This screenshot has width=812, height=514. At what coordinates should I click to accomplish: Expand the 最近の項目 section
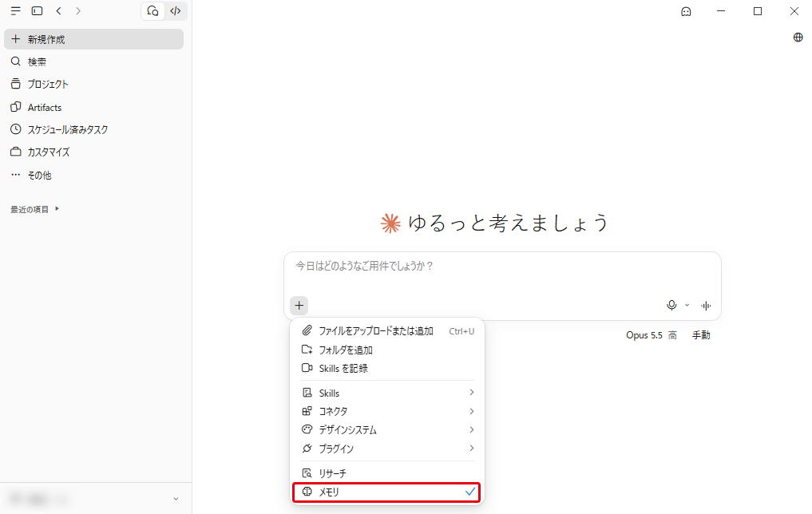pyautogui.click(x=34, y=209)
